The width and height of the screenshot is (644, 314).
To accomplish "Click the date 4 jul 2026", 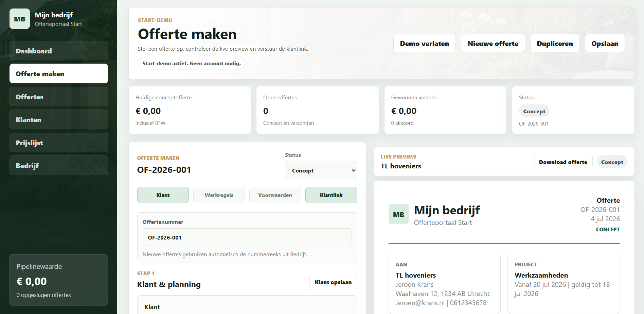I will (x=605, y=219).
